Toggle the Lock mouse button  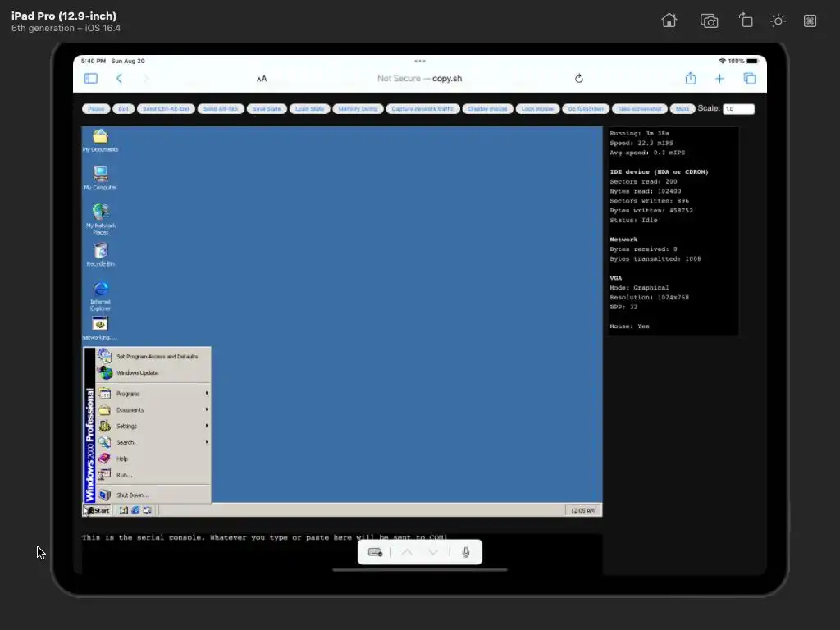point(537,109)
